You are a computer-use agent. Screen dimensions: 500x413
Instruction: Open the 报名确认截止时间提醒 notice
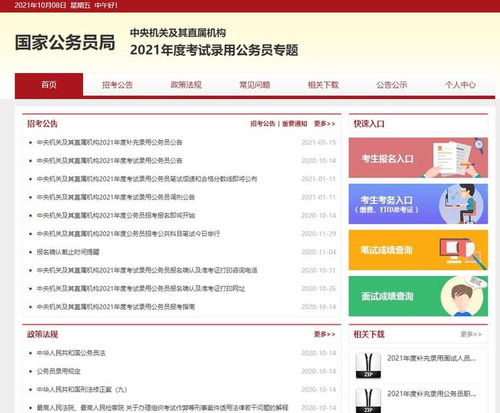pos(68,252)
